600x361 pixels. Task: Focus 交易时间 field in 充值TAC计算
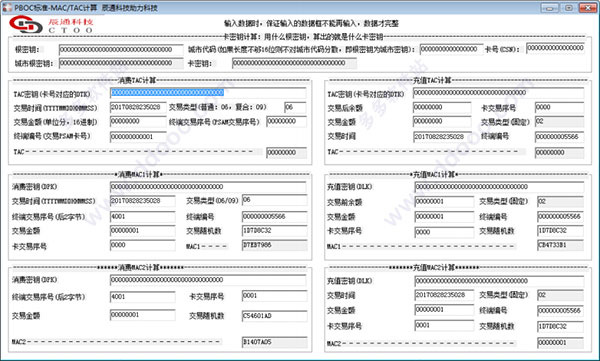click(x=442, y=137)
